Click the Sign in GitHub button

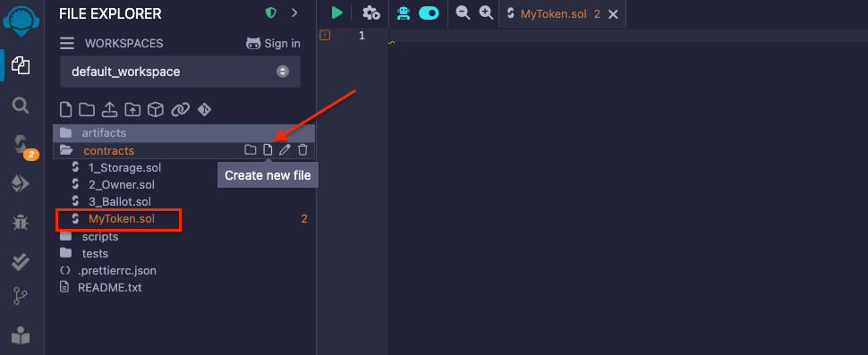[x=274, y=43]
